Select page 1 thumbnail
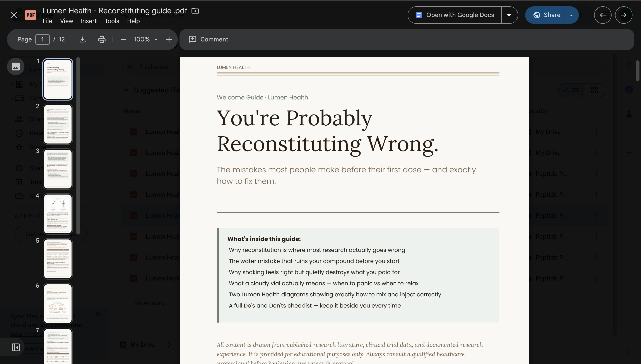 pyautogui.click(x=58, y=79)
